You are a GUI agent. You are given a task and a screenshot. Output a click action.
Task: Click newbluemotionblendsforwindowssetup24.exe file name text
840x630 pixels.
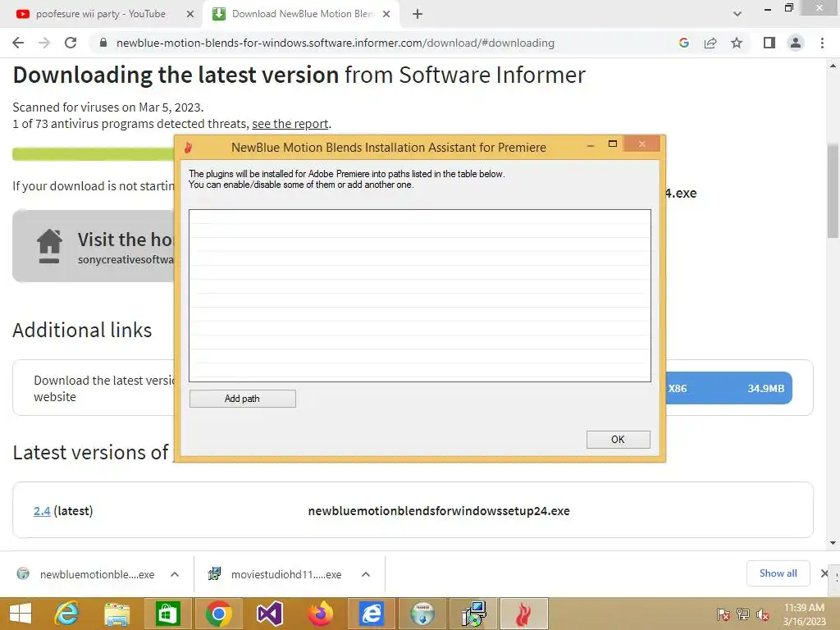point(439,511)
